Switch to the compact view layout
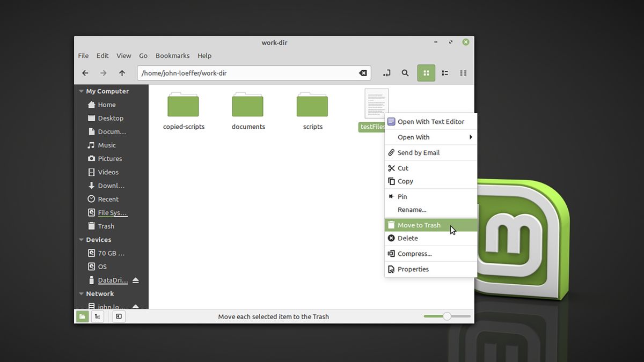 [463, 72]
